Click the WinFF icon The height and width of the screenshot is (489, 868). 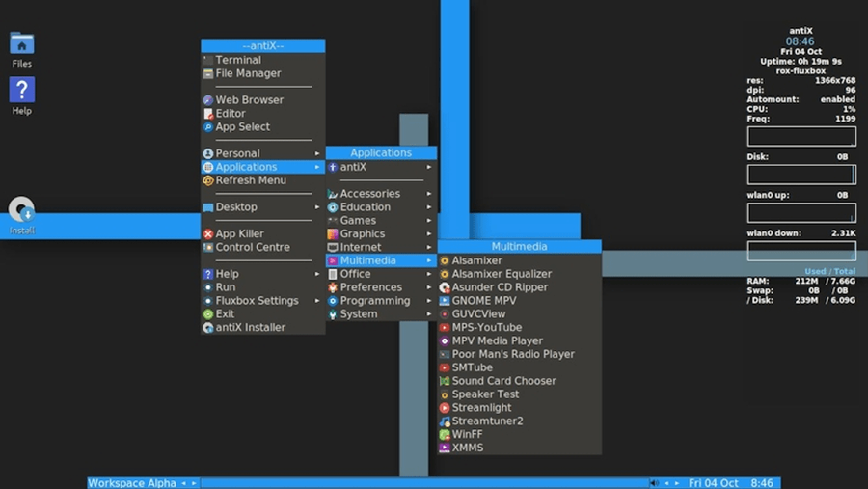445,434
